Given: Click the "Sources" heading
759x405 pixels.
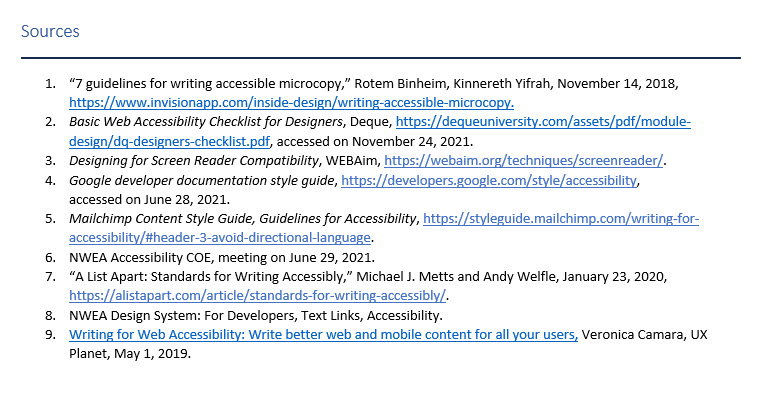Looking at the screenshot, I should [50, 31].
